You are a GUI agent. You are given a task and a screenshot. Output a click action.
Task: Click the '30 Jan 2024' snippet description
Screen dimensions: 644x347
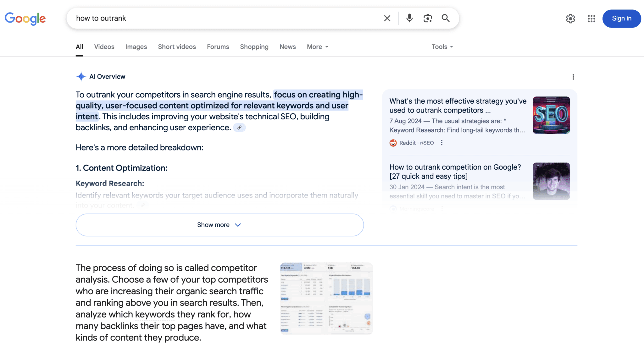click(457, 192)
